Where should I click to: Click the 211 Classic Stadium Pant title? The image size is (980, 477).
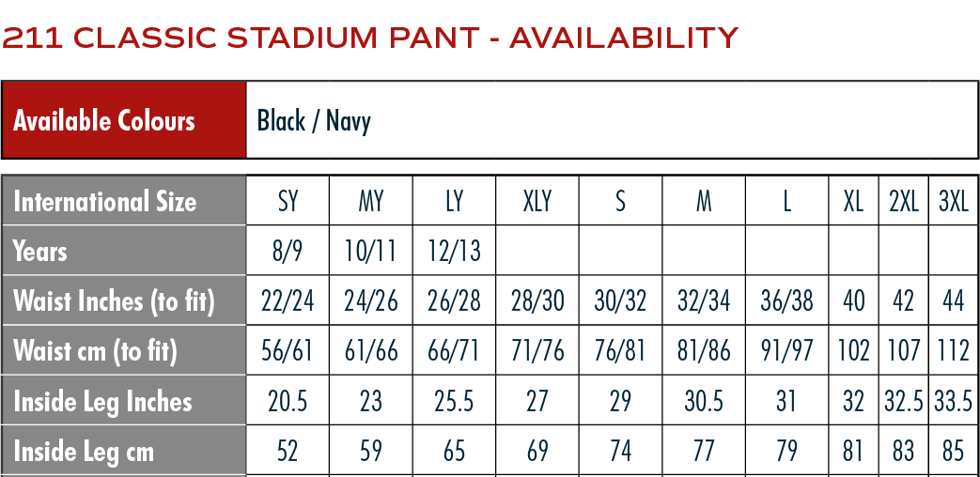point(370,38)
